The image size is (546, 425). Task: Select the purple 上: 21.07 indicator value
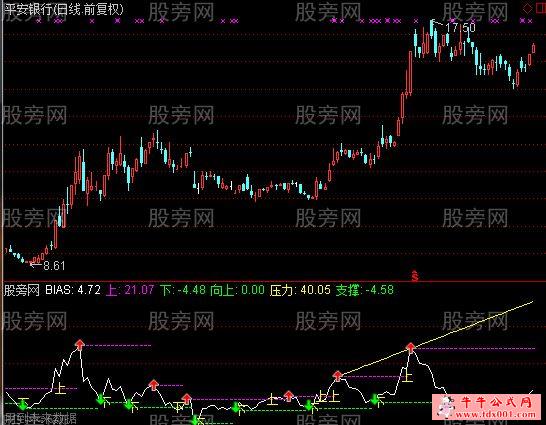click(x=130, y=290)
